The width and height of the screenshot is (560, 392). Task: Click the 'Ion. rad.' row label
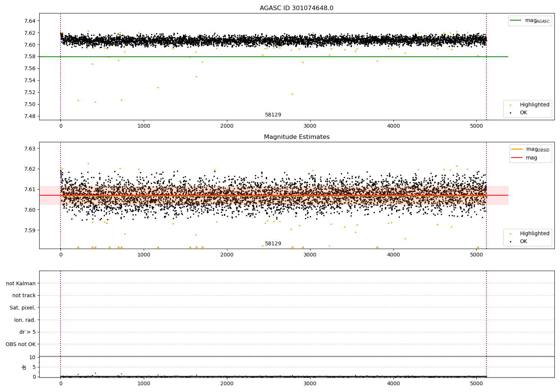click(x=25, y=320)
